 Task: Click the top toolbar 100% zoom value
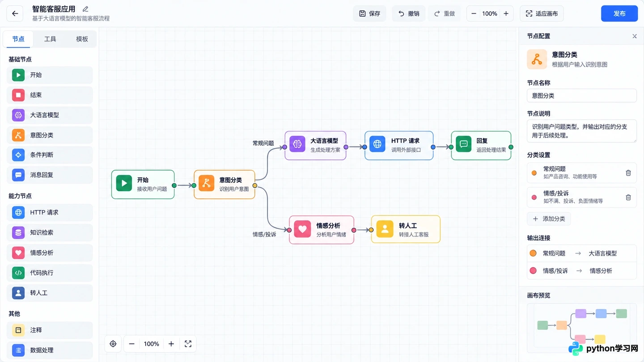(x=490, y=13)
